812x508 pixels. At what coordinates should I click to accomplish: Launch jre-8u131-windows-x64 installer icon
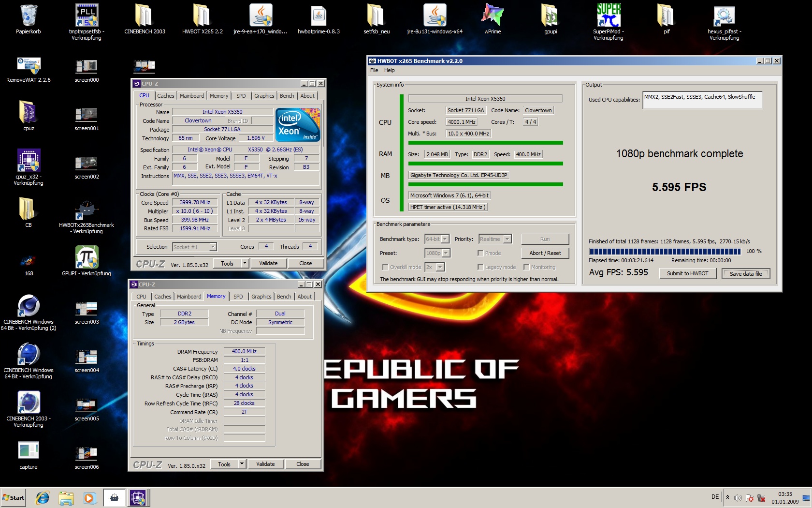(435, 15)
